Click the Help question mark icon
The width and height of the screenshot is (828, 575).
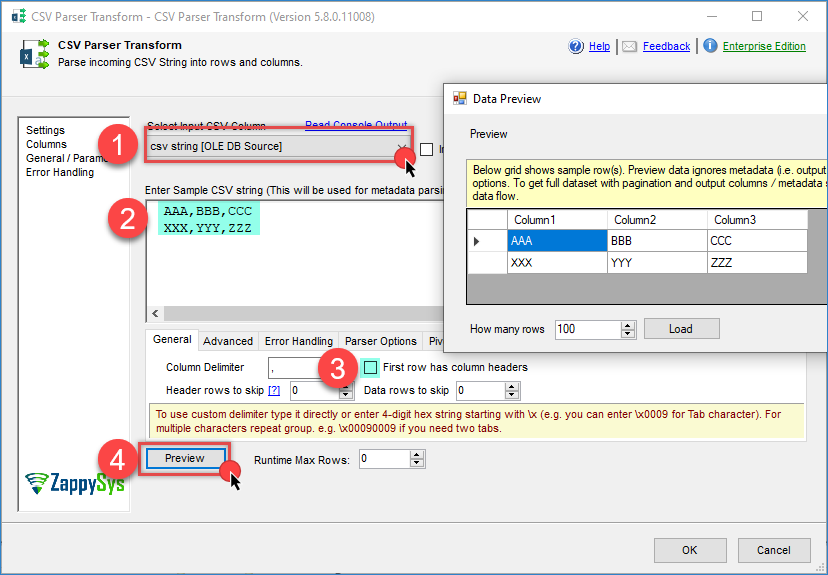(x=576, y=46)
